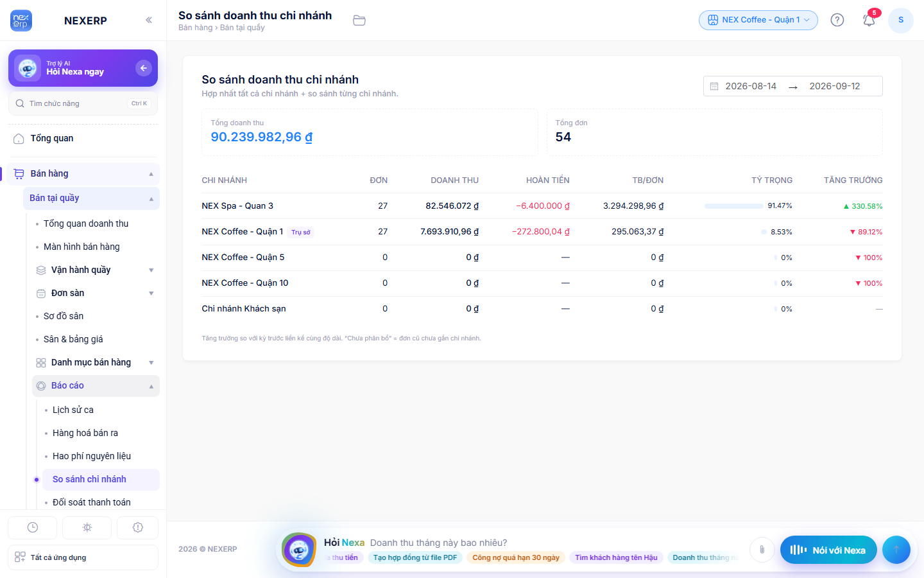924x578 pixels.
Task: Click the NEX Coffee - Quận 5 row name
Action: (x=243, y=258)
